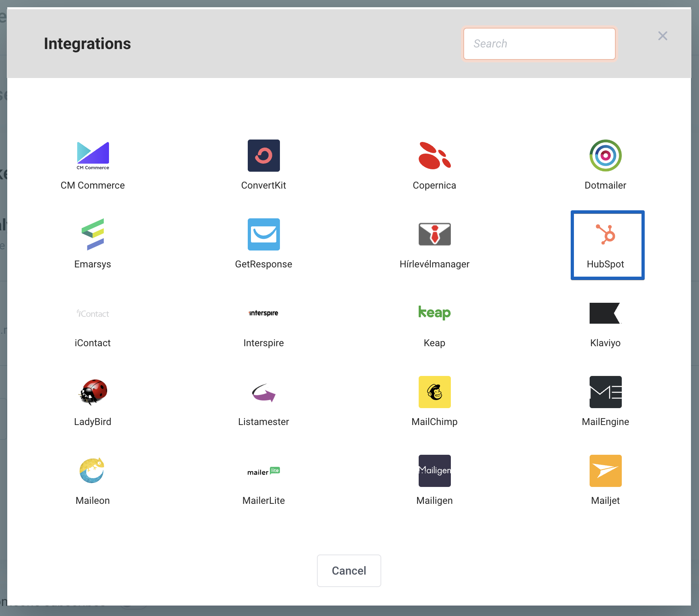Click the LadyBird text label
This screenshot has height=616, width=699.
(93, 422)
